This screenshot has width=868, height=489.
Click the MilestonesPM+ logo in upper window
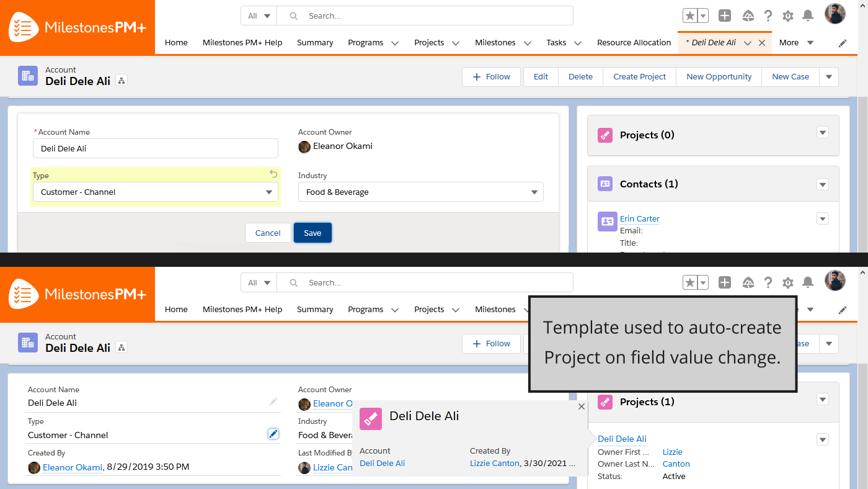click(x=77, y=27)
